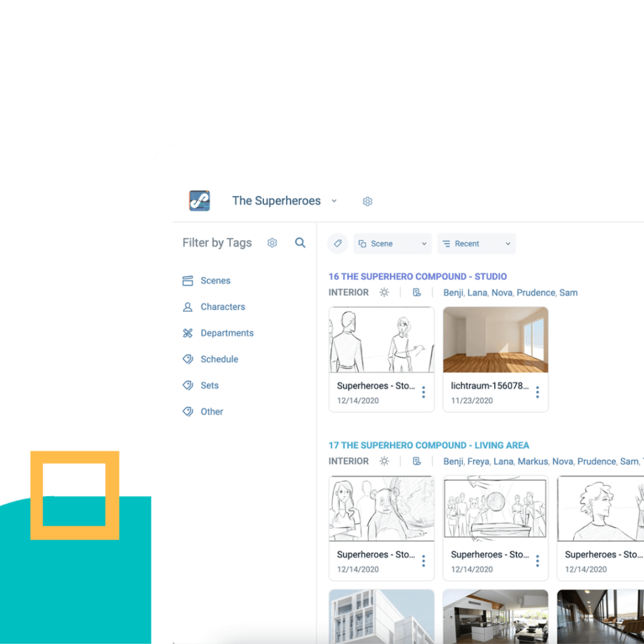This screenshot has width=644, height=644.
Task: Open three-dot menu on scene 16 storyboard card
Action: (423, 392)
